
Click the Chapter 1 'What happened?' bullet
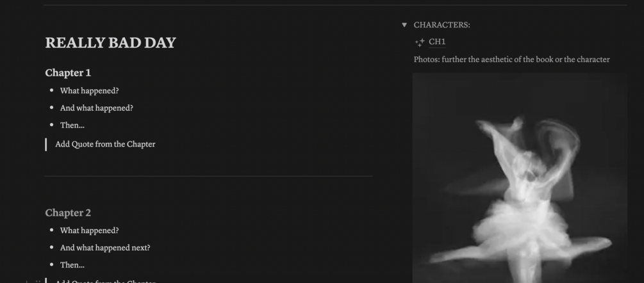tap(90, 91)
